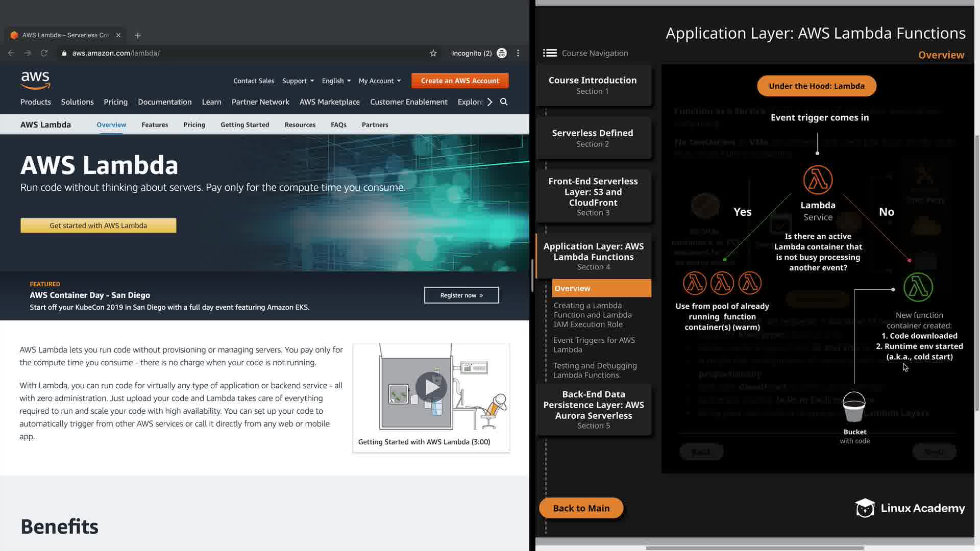Open a new browser tab with plus icon

pyautogui.click(x=137, y=35)
